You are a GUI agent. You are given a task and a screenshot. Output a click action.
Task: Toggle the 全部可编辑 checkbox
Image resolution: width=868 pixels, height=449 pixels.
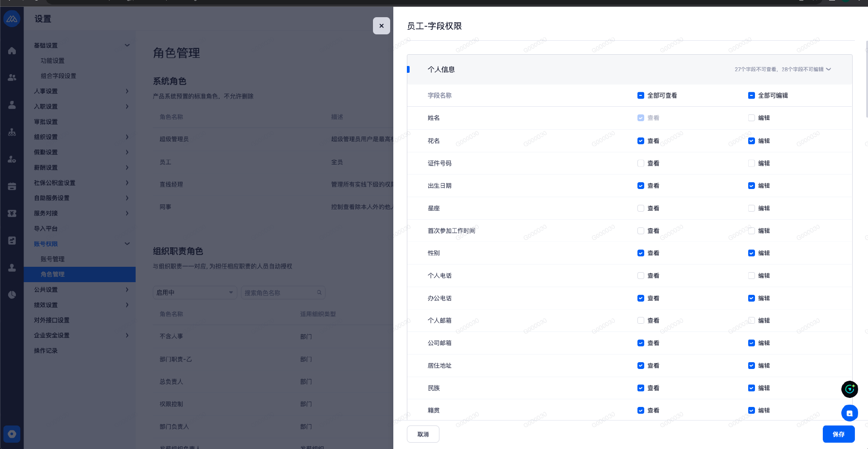(x=751, y=95)
